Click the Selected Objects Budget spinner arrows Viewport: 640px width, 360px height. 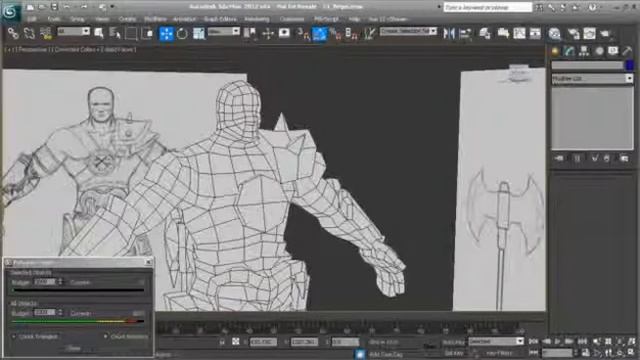[60, 282]
